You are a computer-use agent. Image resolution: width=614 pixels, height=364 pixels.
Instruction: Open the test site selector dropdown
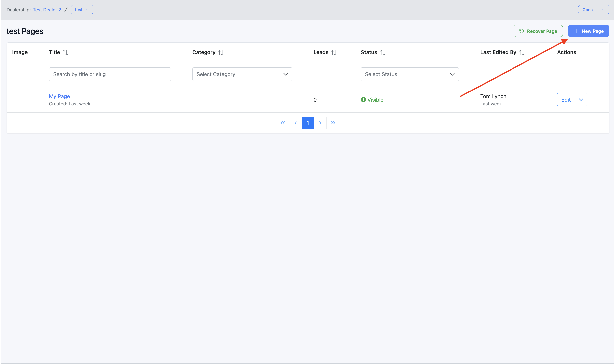point(82,10)
